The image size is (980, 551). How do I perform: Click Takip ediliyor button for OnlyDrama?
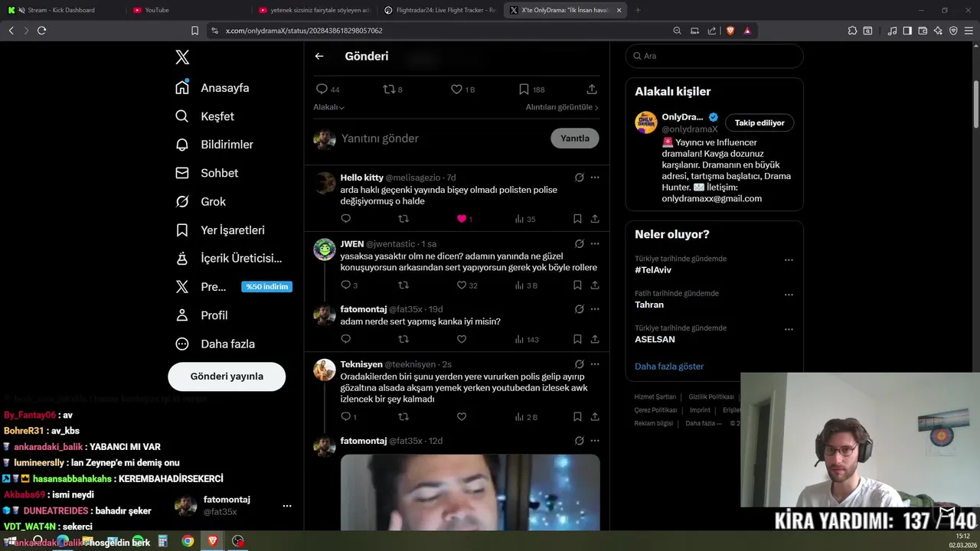pyautogui.click(x=759, y=122)
